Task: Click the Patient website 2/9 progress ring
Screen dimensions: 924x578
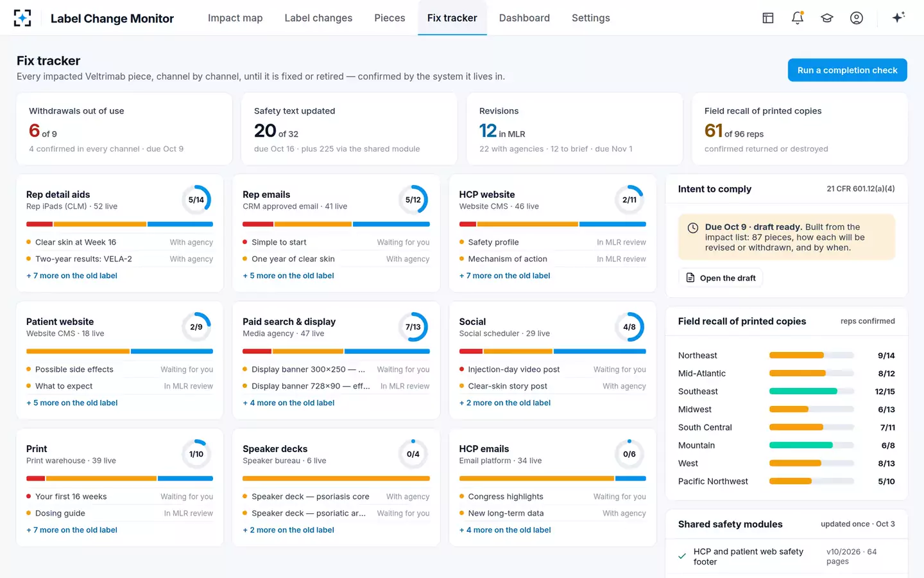Action: [x=196, y=327]
